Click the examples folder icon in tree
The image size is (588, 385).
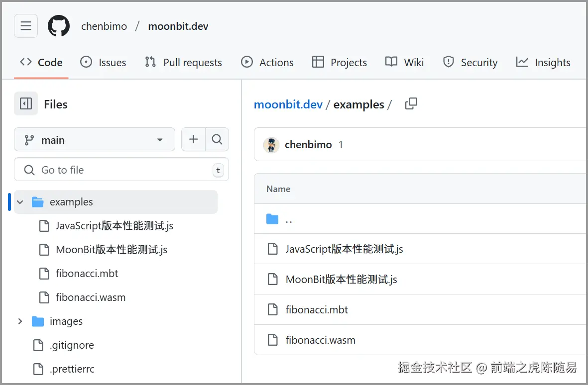(x=37, y=202)
